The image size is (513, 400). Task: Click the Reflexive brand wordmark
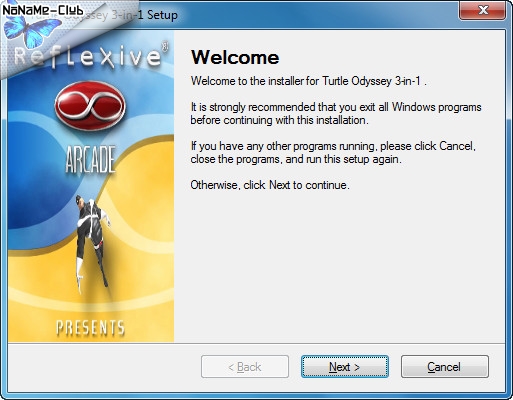(x=87, y=57)
